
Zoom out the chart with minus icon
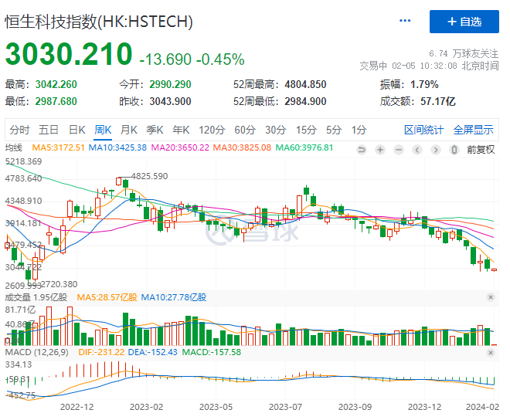point(399,150)
